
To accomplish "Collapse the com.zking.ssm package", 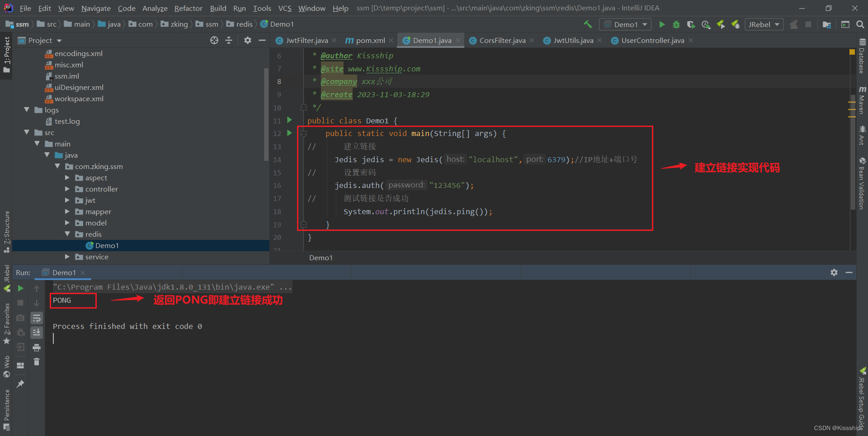I will click(57, 166).
